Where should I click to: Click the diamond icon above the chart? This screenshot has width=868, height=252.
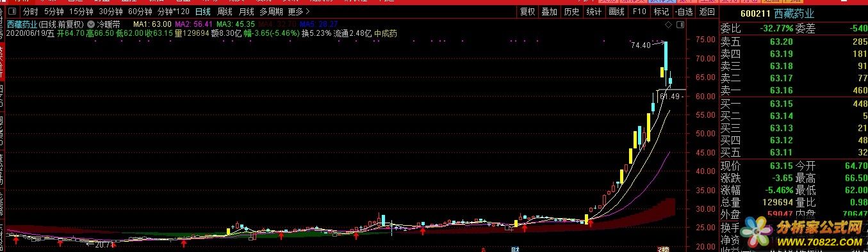tap(668, 24)
